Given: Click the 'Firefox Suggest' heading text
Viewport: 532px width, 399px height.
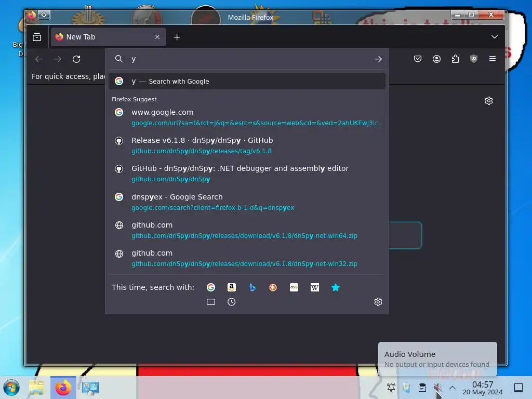Looking at the screenshot, I should pos(134,99).
